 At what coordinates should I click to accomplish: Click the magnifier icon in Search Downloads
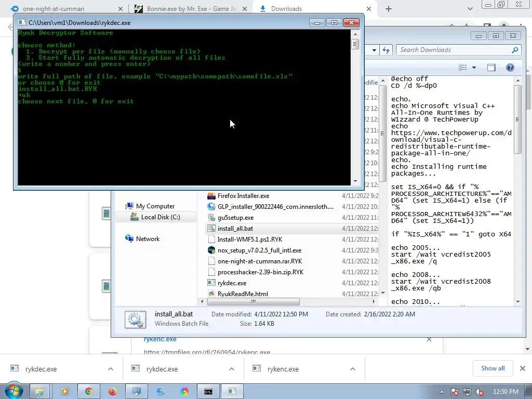515,50
